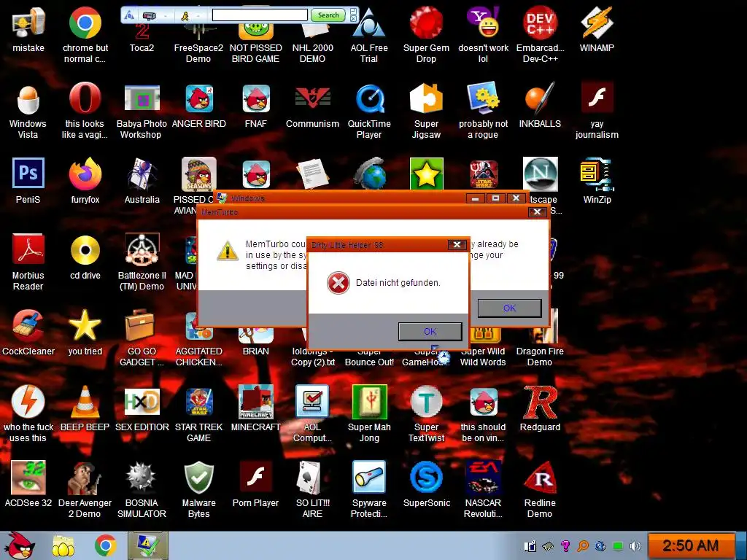The width and height of the screenshot is (747, 560).
Task: Select the NASCAR Revolution EA icon
Action: click(x=483, y=489)
